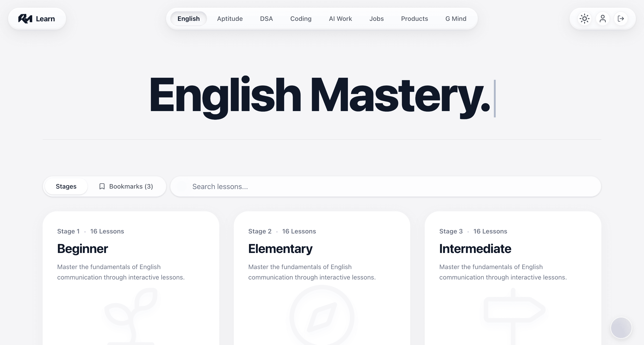Viewport: 644px width, 345px height.
Task: Open the Intermediate stage card
Action: pos(513,278)
